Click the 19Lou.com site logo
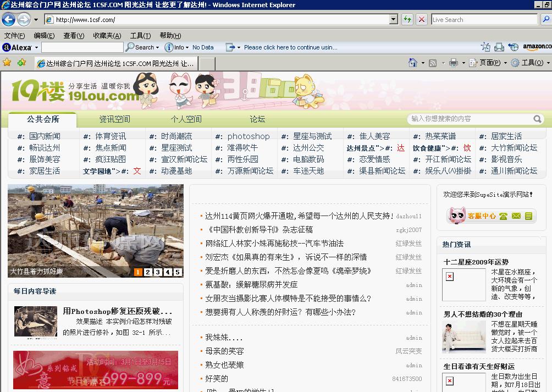The height and width of the screenshot is (392, 552). coord(75,91)
